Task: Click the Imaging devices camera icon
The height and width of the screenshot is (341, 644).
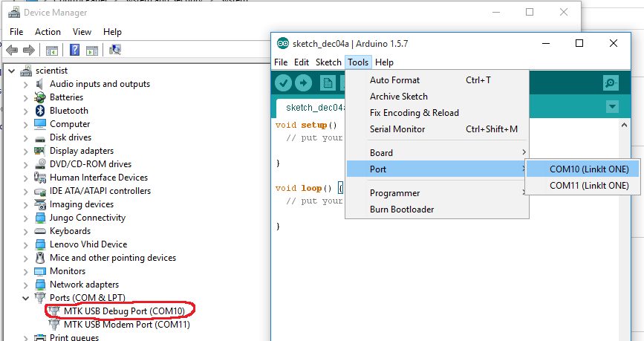Action: [40, 204]
